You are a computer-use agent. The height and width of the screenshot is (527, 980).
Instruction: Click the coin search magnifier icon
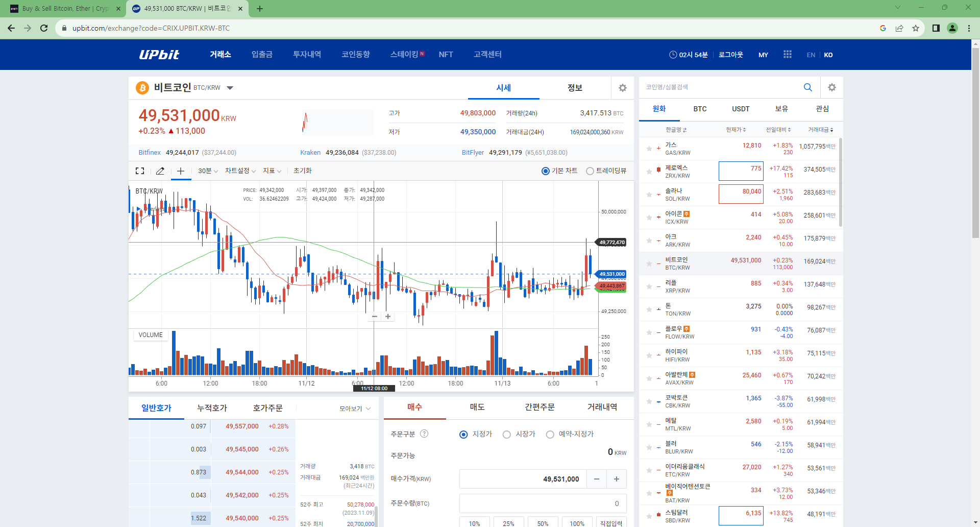point(807,87)
